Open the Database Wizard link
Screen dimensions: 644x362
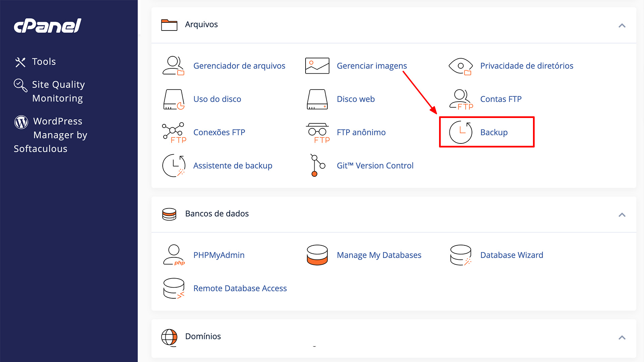(512, 255)
